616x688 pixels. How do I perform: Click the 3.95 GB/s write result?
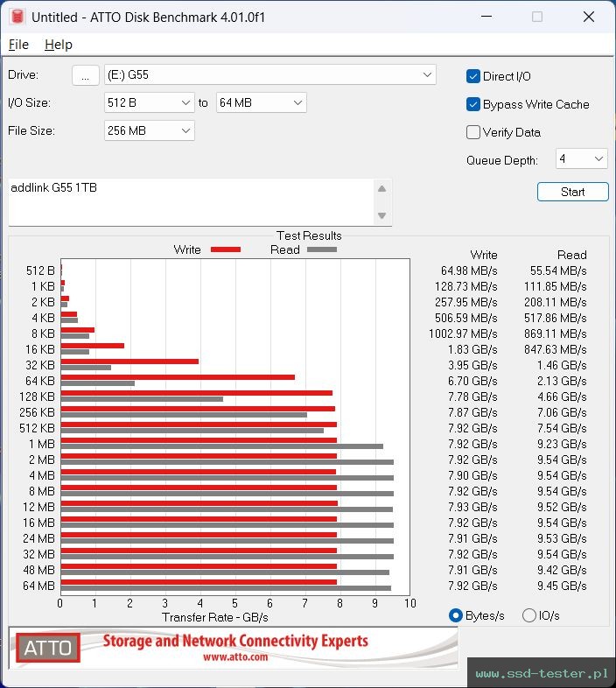(x=472, y=366)
